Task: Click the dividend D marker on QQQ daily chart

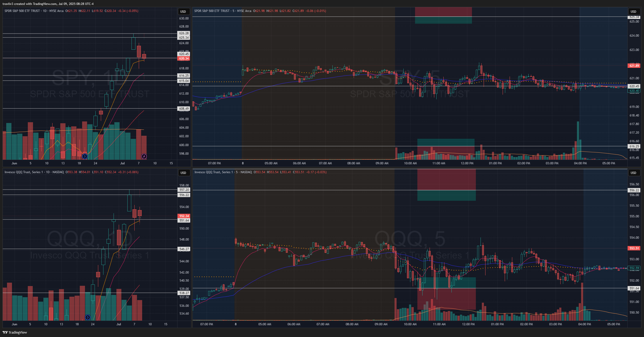Action: click(x=88, y=317)
